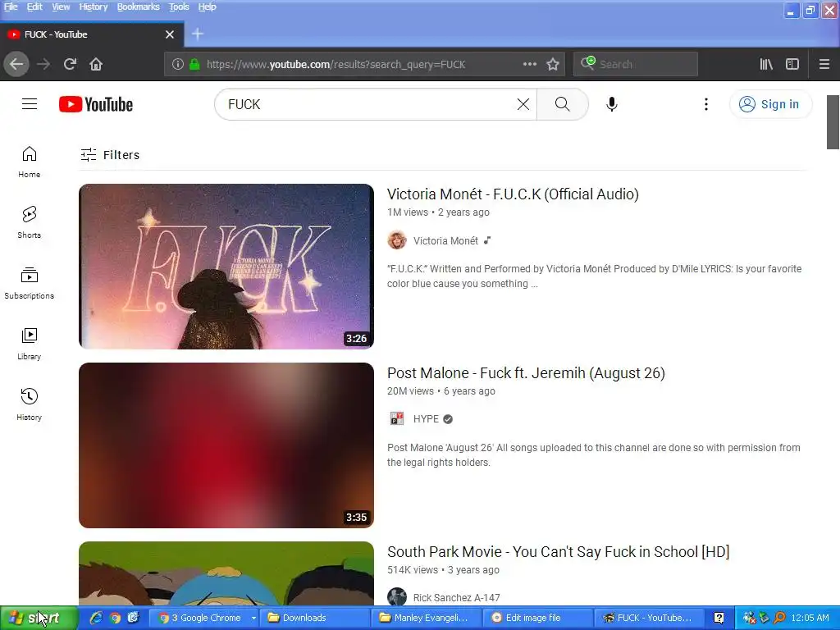
Task: Open the Library bookshelf icon in toolbar
Action: click(x=766, y=64)
